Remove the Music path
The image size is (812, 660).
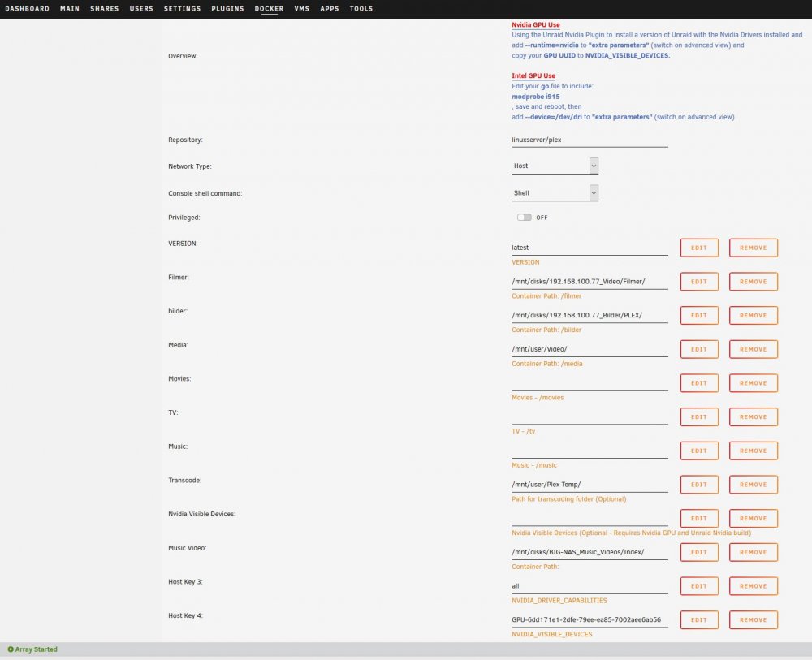[753, 451]
